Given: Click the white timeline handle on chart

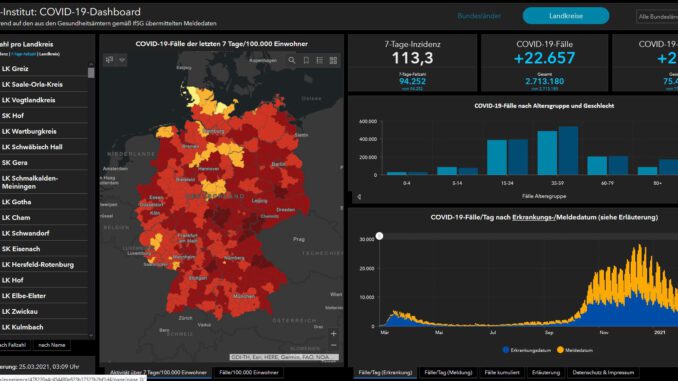Looking at the screenshot, I should point(379,236).
